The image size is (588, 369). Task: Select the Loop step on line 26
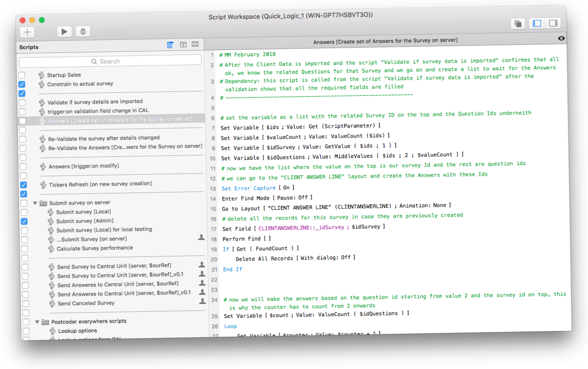(231, 326)
